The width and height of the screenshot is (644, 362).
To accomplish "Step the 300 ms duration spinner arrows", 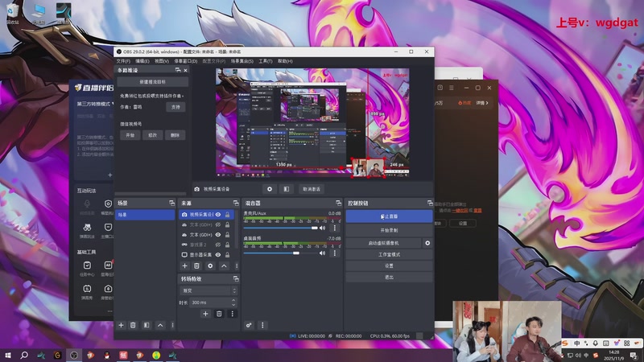I will 233,302.
